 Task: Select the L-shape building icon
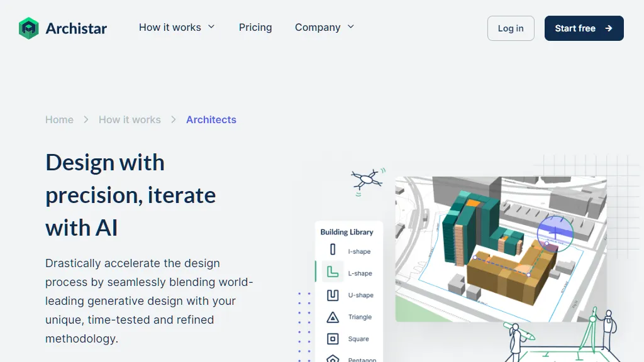(x=333, y=271)
